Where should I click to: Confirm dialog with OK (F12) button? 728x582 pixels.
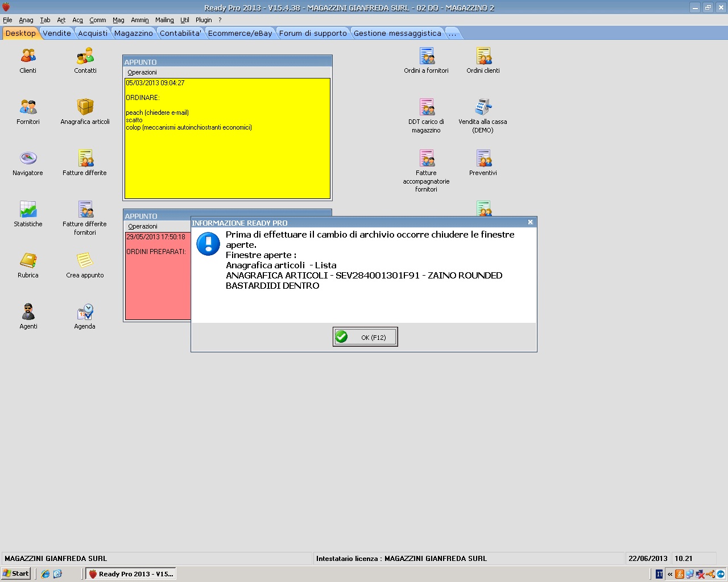point(365,337)
